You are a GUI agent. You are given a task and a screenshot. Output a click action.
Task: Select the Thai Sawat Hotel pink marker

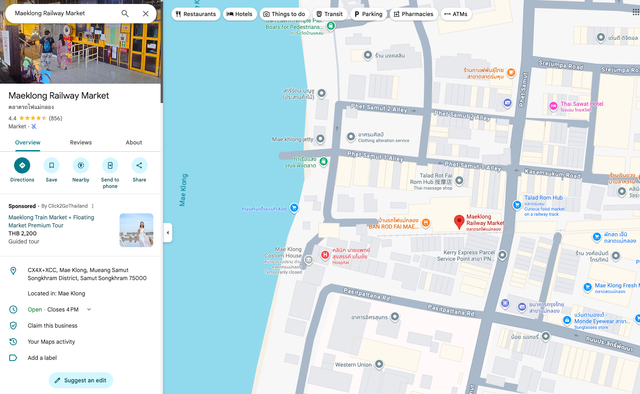[553, 106]
